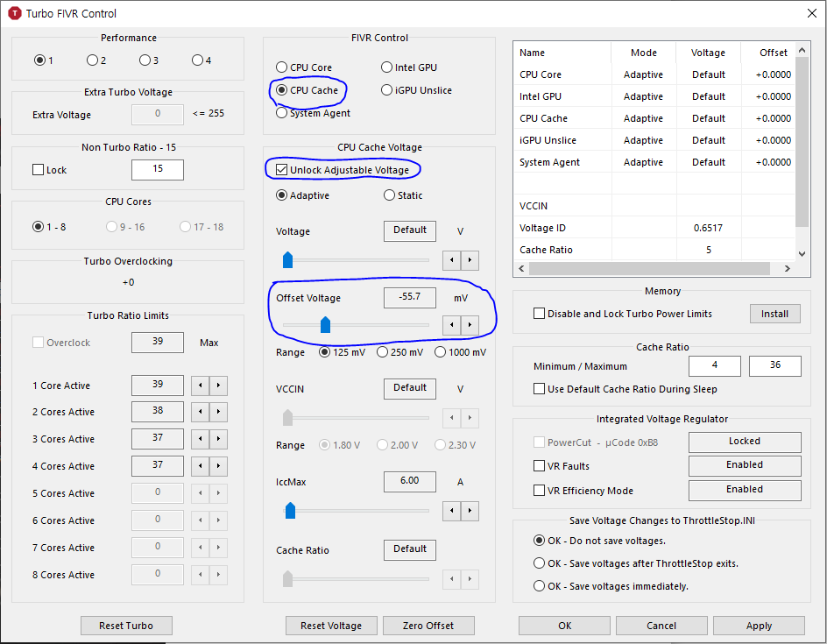Click the Reset Turbo button

(x=126, y=626)
